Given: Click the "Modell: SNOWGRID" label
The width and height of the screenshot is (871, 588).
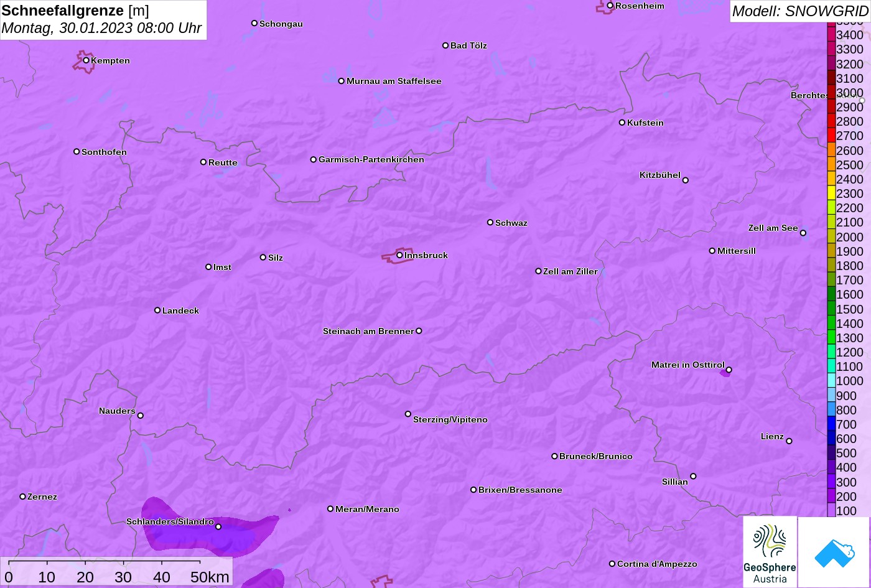Looking at the screenshot, I should coord(800,11).
